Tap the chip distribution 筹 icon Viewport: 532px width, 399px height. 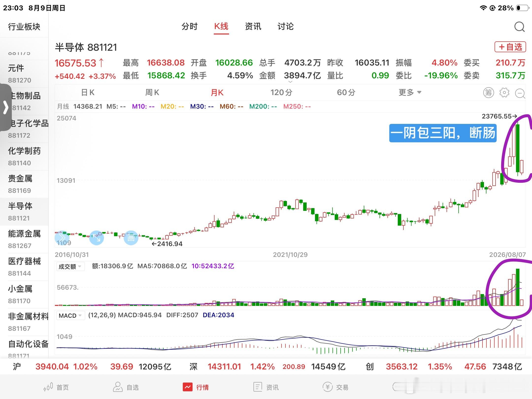coord(488,93)
